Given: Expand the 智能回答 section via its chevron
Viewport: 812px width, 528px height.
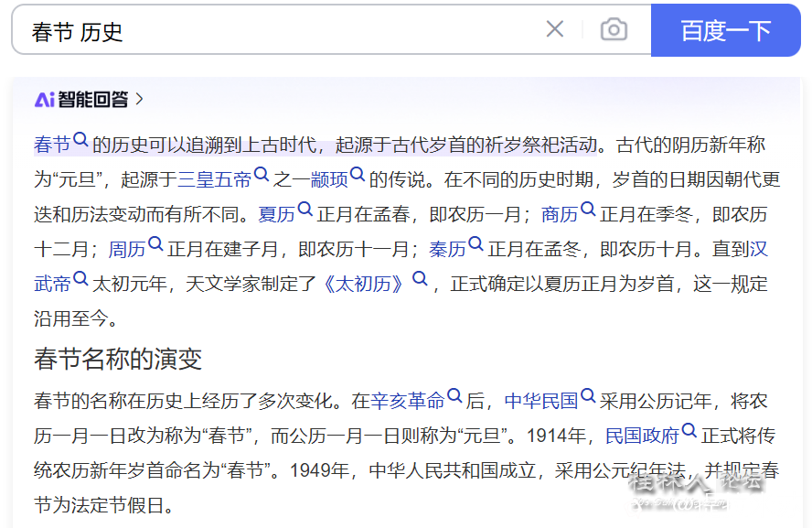Looking at the screenshot, I should tap(140, 101).
